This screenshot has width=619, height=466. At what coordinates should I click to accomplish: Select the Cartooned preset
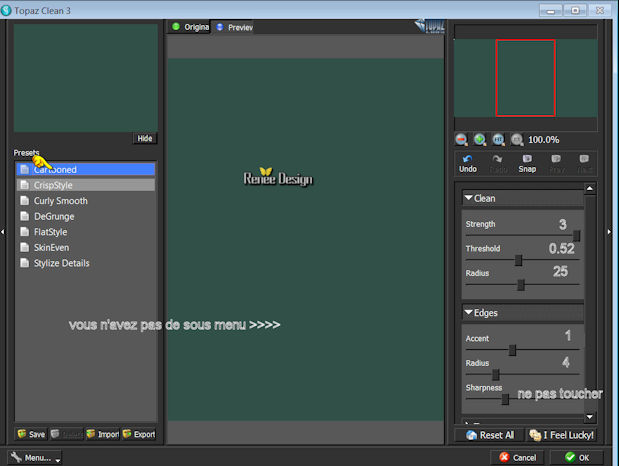click(86, 169)
